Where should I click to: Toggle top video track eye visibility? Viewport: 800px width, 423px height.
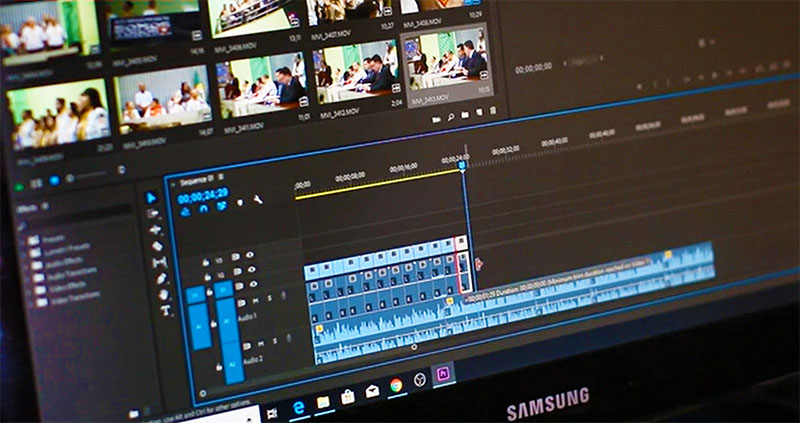(x=250, y=254)
